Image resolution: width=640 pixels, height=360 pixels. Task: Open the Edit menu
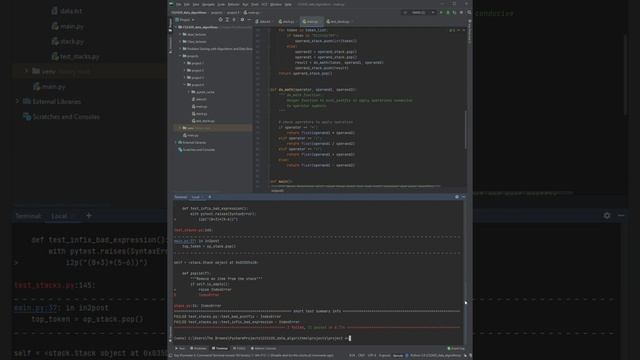[187, 4]
